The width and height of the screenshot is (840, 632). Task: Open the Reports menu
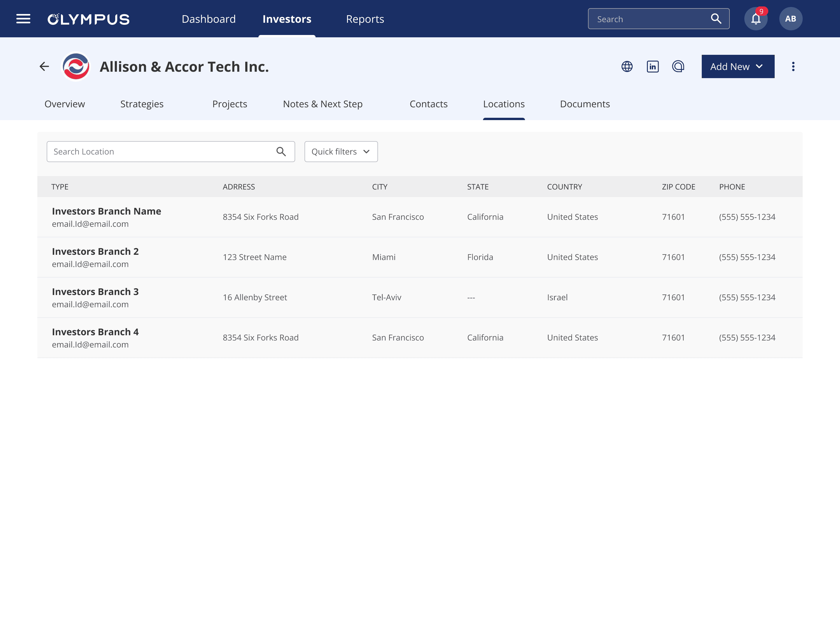coord(365,19)
